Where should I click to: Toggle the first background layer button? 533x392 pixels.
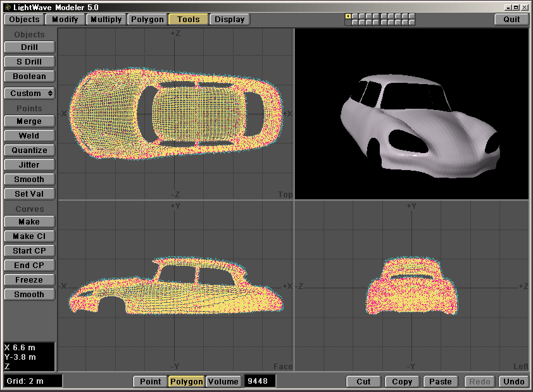pos(348,23)
